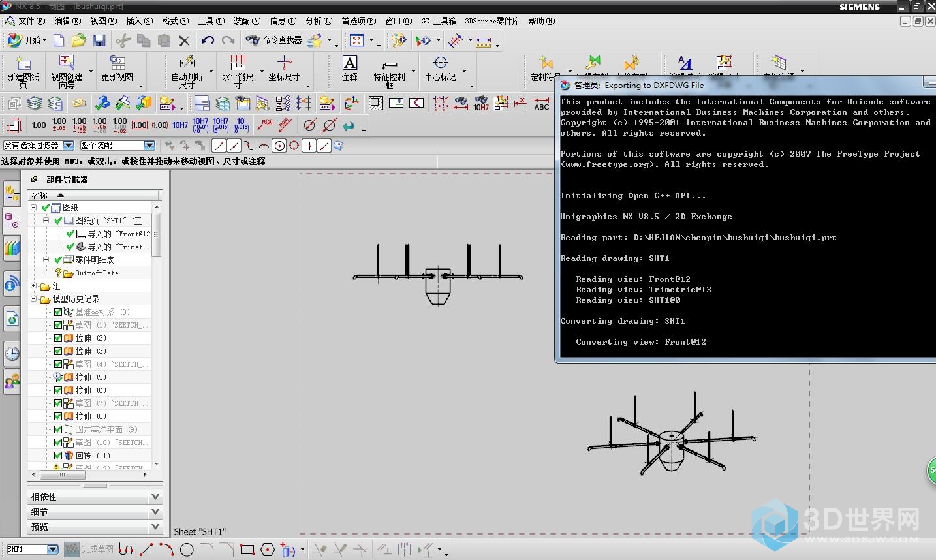The width and height of the screenshot is (936, 560).
Task: Select the Rectangle sketch tool in bottom toolbar
Action: [x=247, y=550]
